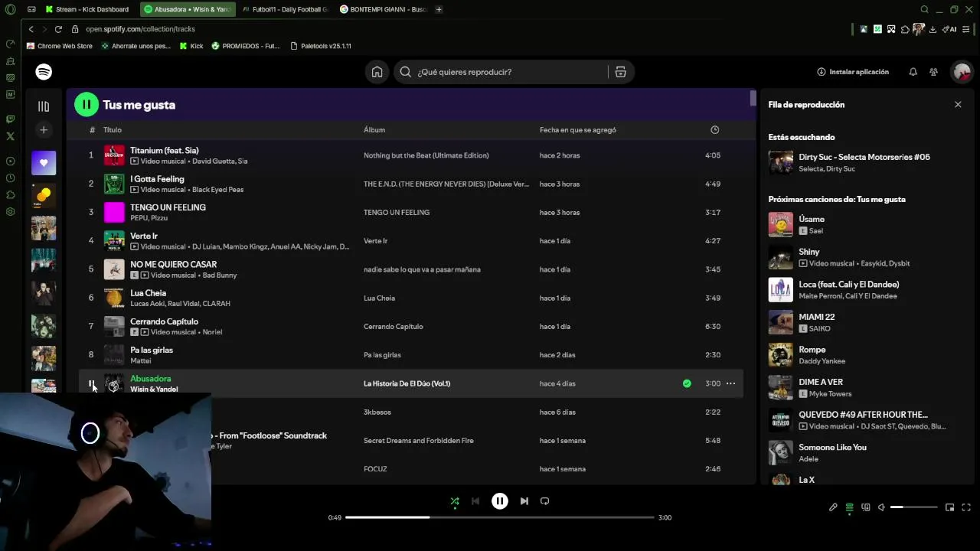Open the Paletools v25.1.11 bookmark
980x551 pixels.
pos(320,46)
